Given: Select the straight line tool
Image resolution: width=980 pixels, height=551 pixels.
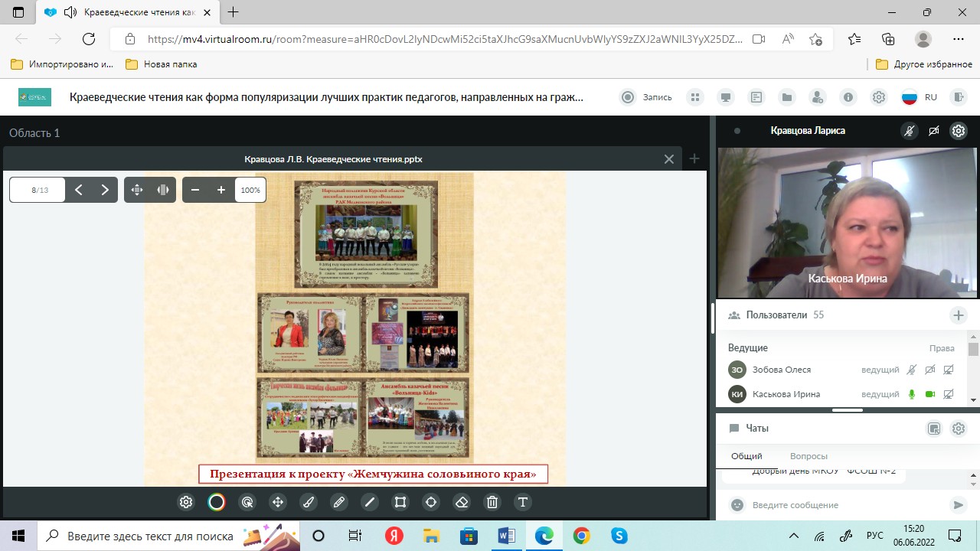Looking at the screenshot, I should point(370,502).
